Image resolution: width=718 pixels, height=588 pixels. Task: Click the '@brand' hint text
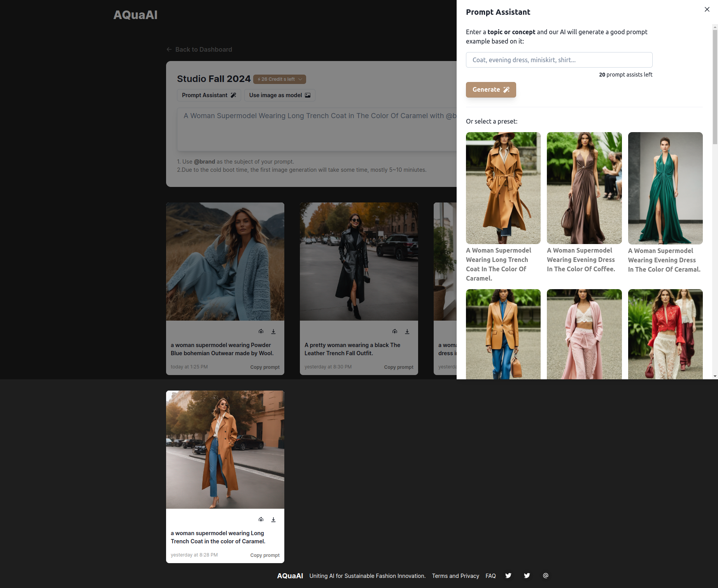coord(205,162)
